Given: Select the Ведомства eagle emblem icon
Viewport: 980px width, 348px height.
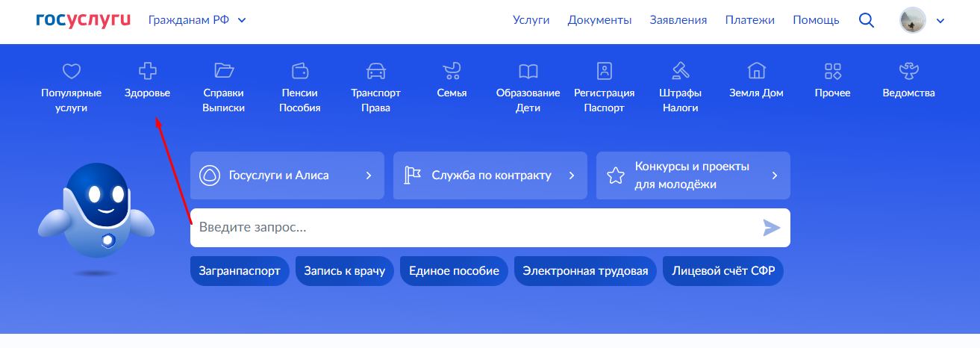Looking at the screenshot, I should click(909, 71).
